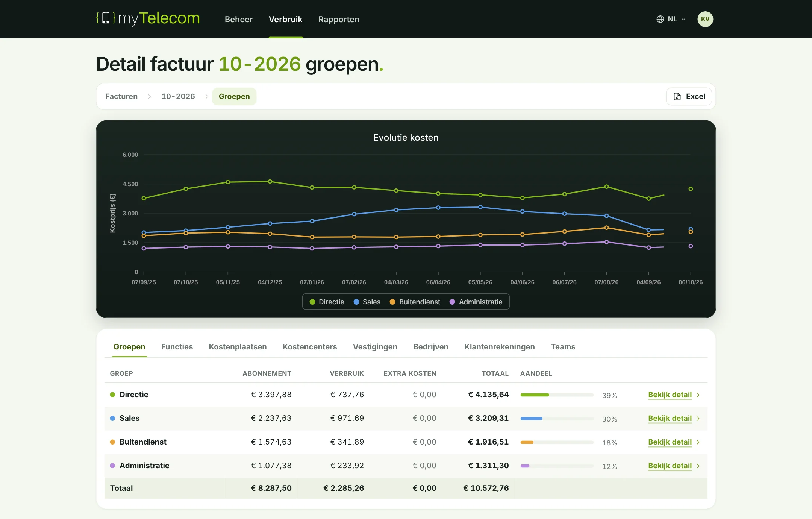Click the chevron after Buitendienst's Bekijk detail
Screen dimensions: 812x519
[x=698, y=442]
